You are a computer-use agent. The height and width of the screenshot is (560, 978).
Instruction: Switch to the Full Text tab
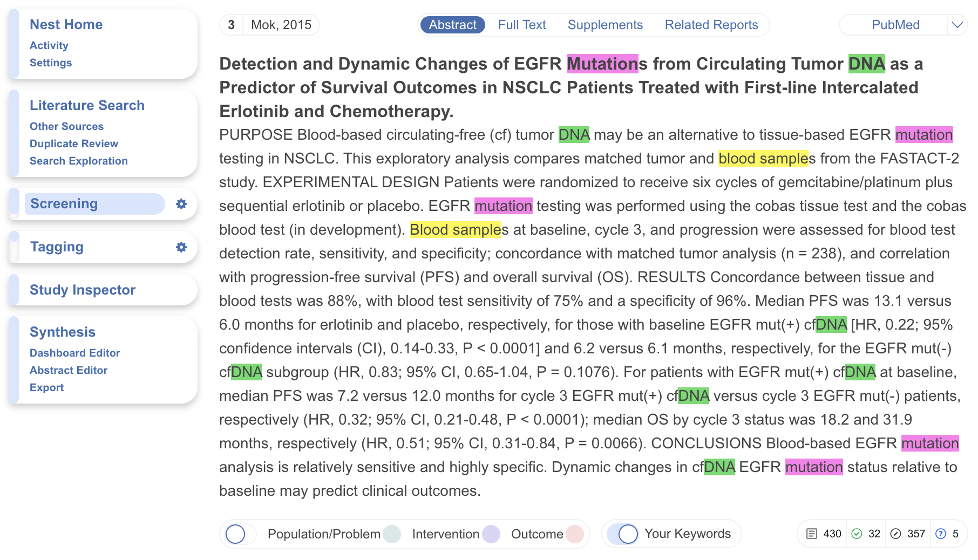pyautogui.click(x=522, y=25)
